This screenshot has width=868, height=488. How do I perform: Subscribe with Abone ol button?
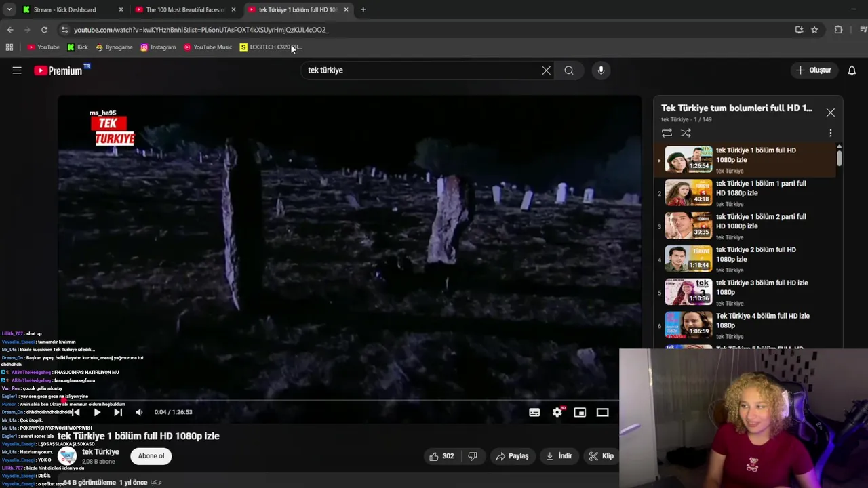(151, 456)
